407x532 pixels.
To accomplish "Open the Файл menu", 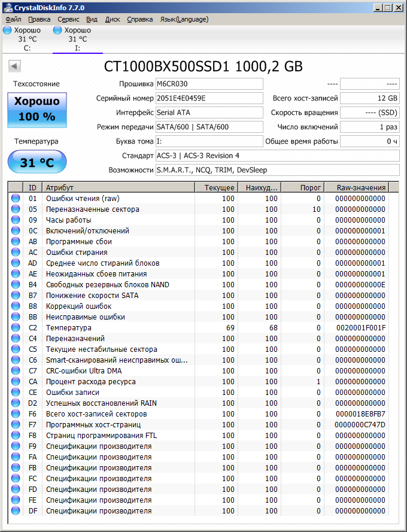I will click(x=13, y=19).
